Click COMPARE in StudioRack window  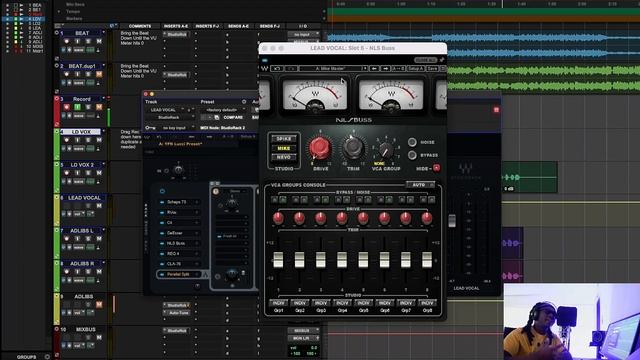coord(233,118)
